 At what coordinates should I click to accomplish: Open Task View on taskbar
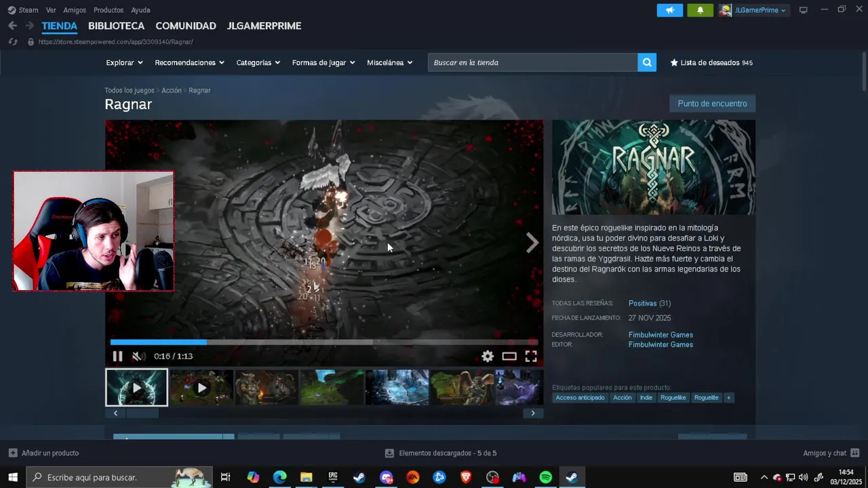226,477
